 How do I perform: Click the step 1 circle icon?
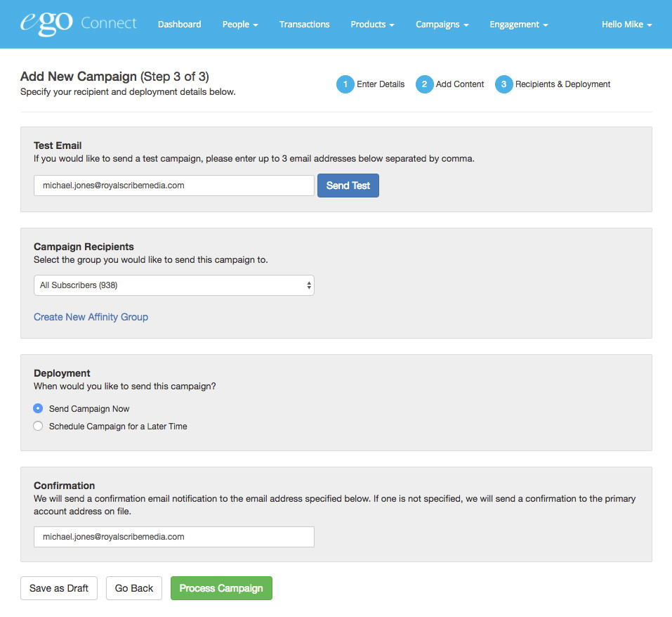pos(345,84)
